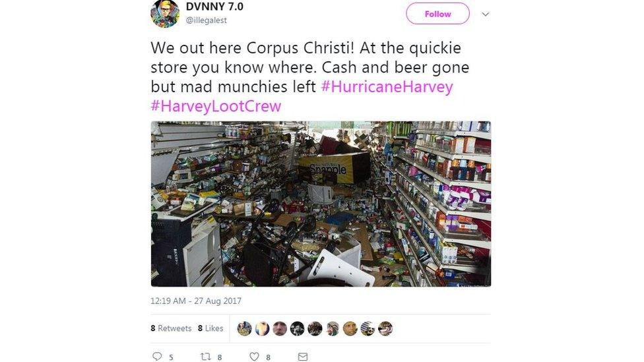
Task: Click the envelope direct message icon
Action: (x=303, y=356)
